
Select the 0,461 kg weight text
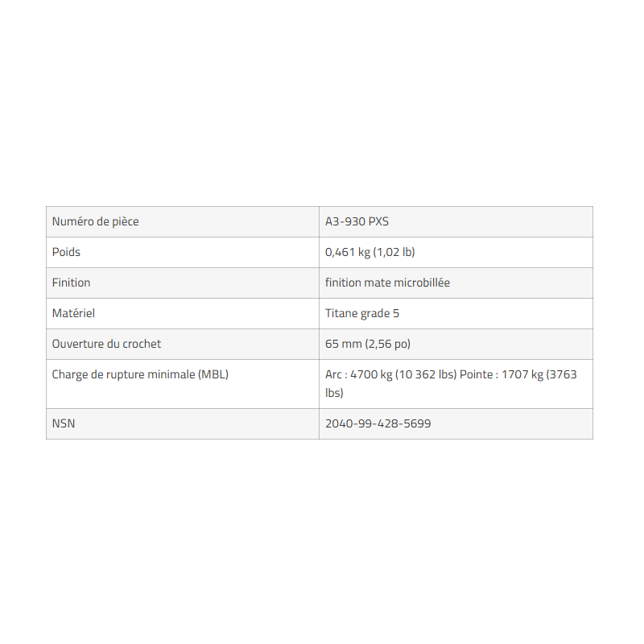(x=347, y=252)
